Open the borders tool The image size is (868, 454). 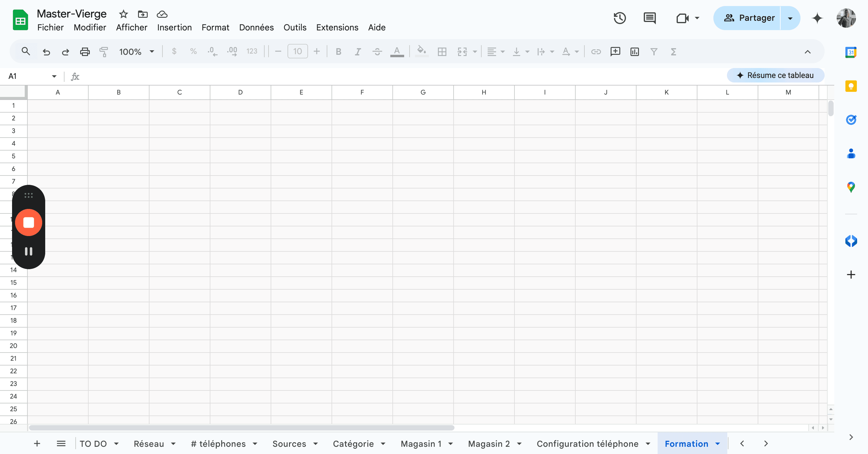point(442,51)
